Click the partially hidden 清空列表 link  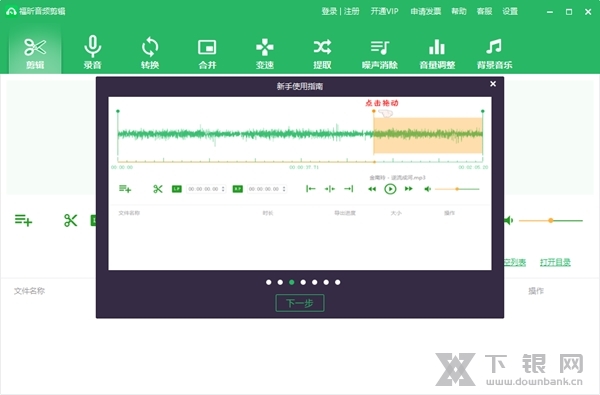click(515, 262)
